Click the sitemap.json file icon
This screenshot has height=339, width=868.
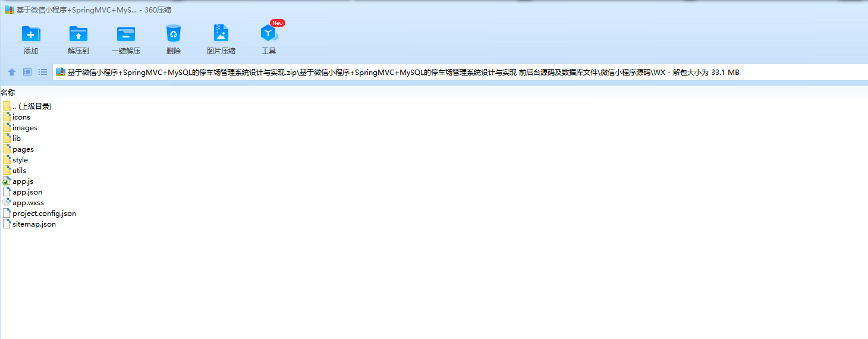(7, 224)
